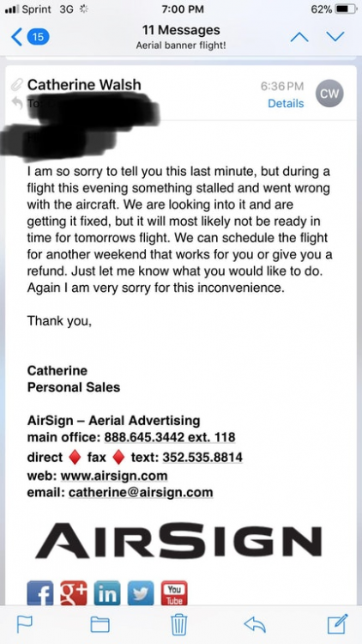This screenshot has width=362, height=644.
Task: Tap the text number 352.535.8814
Action: point(202,457)
